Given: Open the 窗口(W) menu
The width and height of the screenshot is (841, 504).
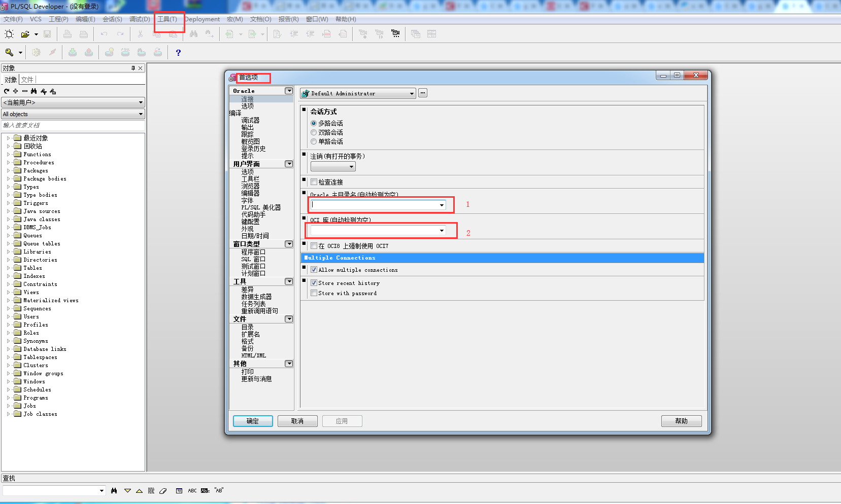Looking at the screenshot, I should point(317,19).
